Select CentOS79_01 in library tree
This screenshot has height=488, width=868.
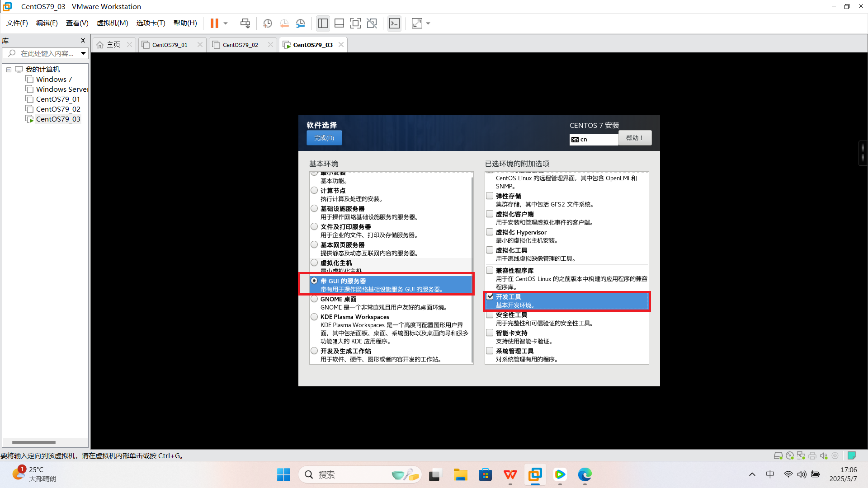(58, 99)
